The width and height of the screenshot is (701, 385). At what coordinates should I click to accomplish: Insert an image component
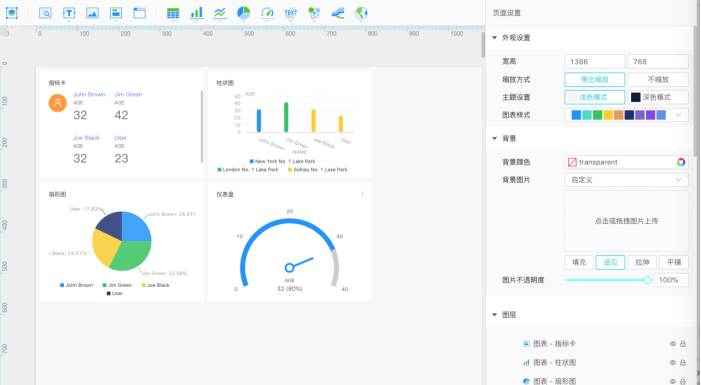(x=93, y=13)
